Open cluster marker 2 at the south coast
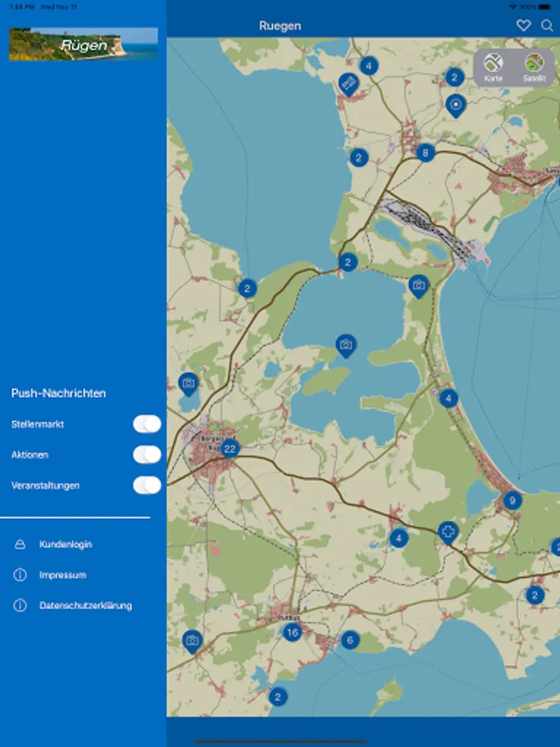Screen dimensions: 560x747 tap(278, 697)
